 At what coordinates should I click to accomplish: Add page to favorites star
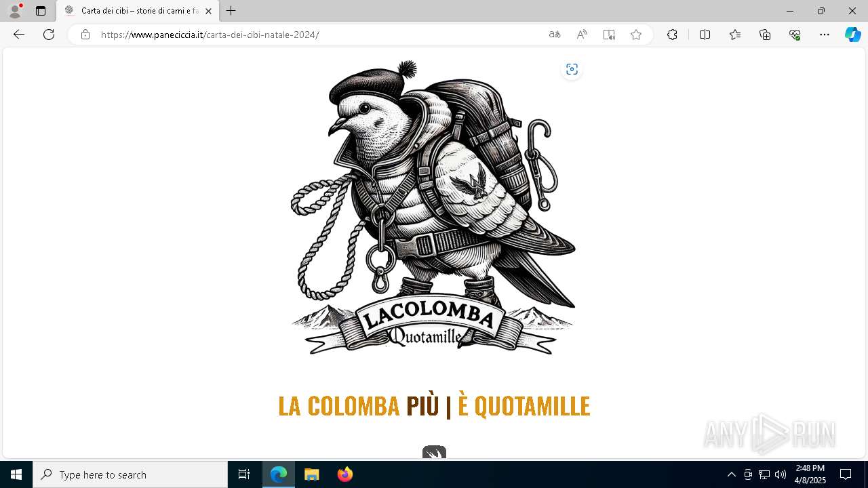tap(636, 35)
